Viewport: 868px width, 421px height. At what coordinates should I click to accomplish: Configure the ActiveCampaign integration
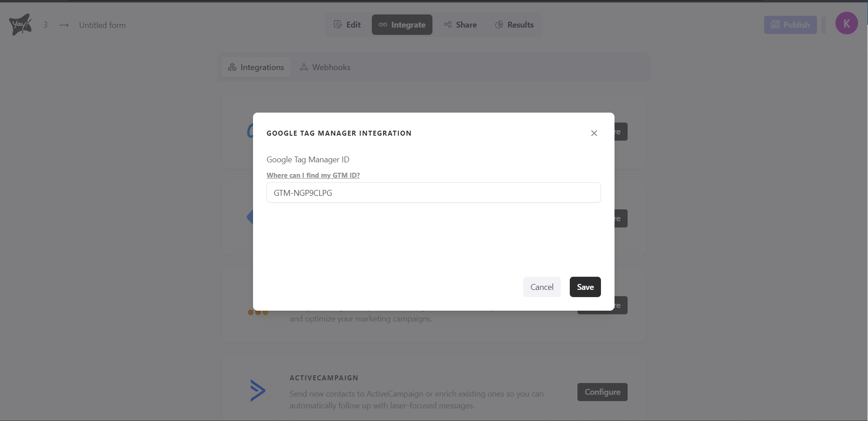click(x=602, y=392)
